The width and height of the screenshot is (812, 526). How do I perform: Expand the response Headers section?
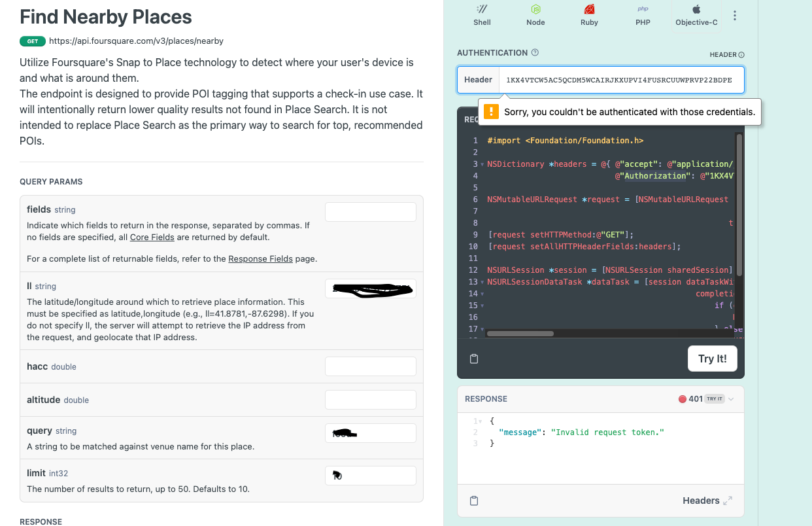707,500
